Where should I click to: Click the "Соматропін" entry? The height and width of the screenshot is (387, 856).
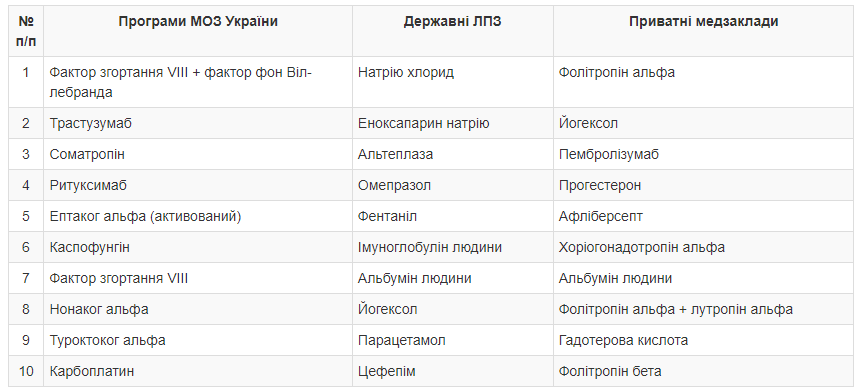pyautogui.click(x=87, y=154)
